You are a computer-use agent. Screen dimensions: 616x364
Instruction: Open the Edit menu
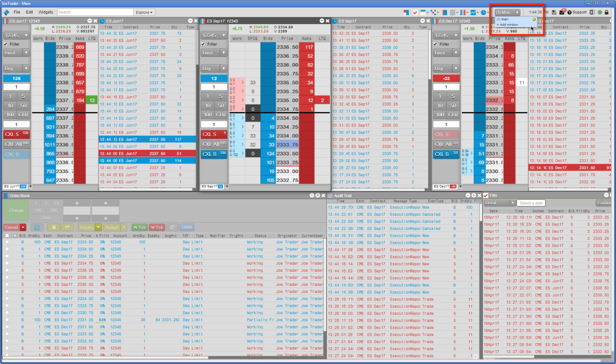pyautogui.click(x=30, y=12)
